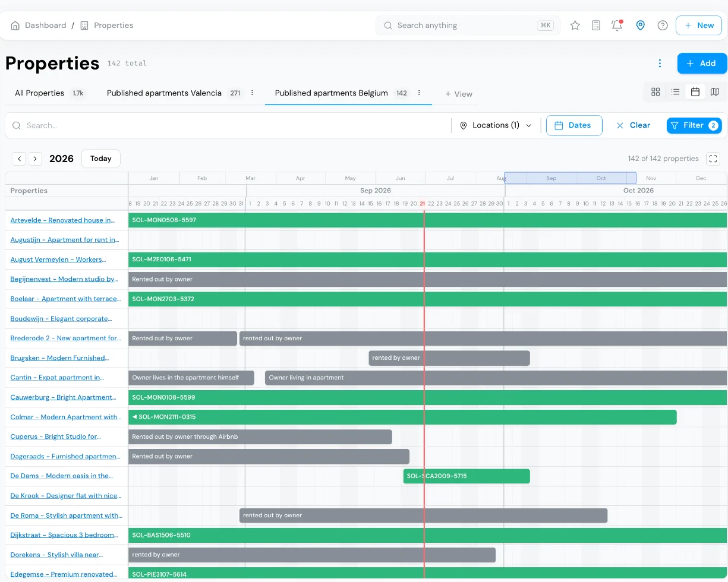Viewport: 728px width, 582px height.
Task: Select booking bar SOL-MON2703-5372
Action: [427, 299]
